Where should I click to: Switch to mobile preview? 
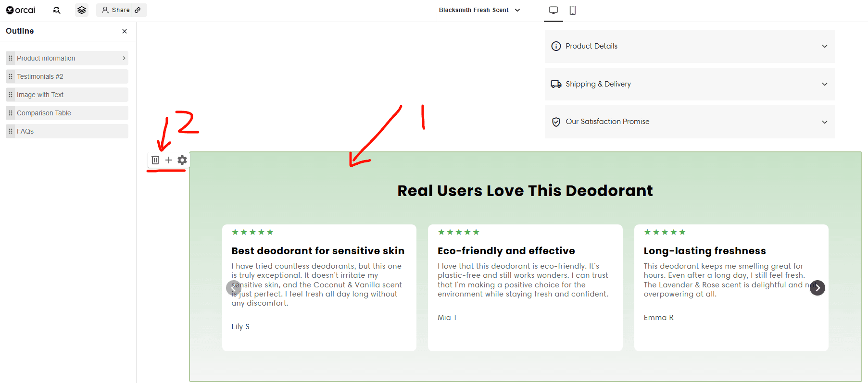coord(573,10)
